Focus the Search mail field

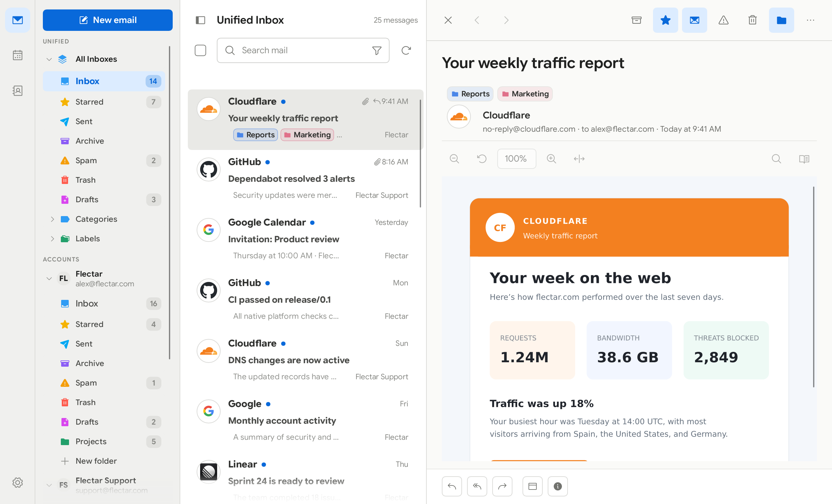pos(303,50)
